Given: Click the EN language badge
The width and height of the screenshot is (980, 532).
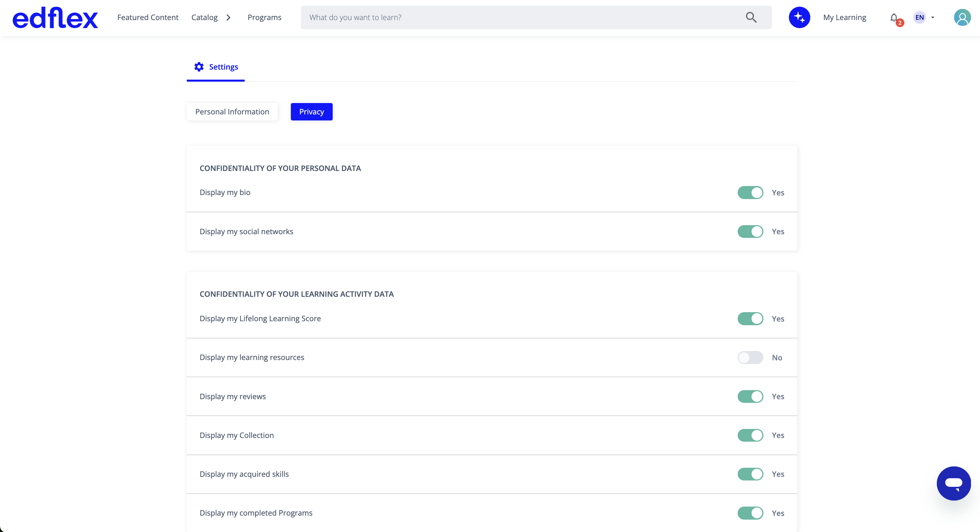Looking at the screenshot, I should click(x=919, y=17).
